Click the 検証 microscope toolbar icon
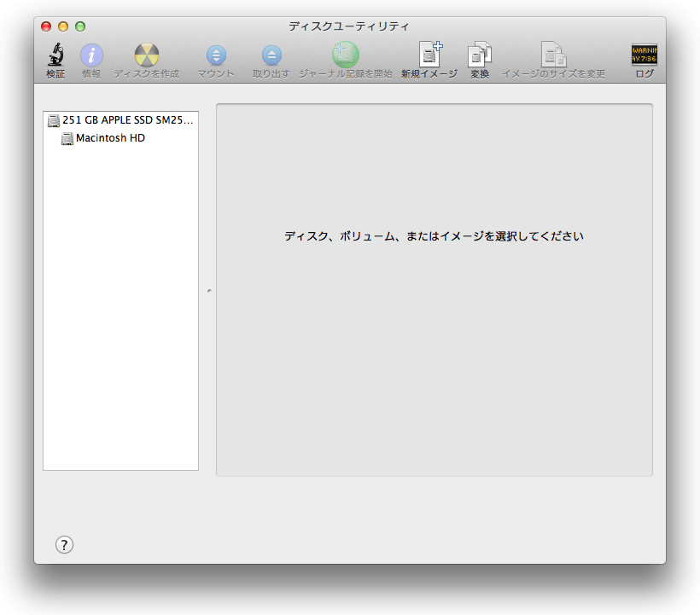Screen dimensions: 700x615 [55, 55]
